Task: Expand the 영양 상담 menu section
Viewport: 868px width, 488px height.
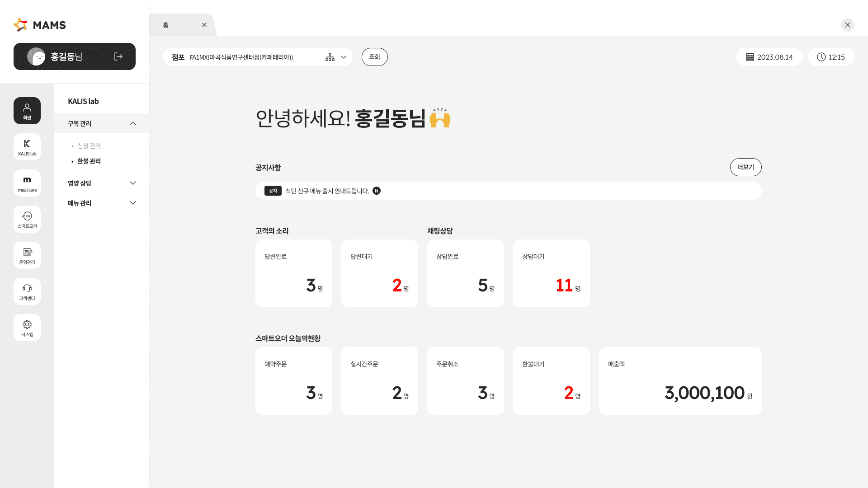Action: pyautogui.click(x=132, y=183)
